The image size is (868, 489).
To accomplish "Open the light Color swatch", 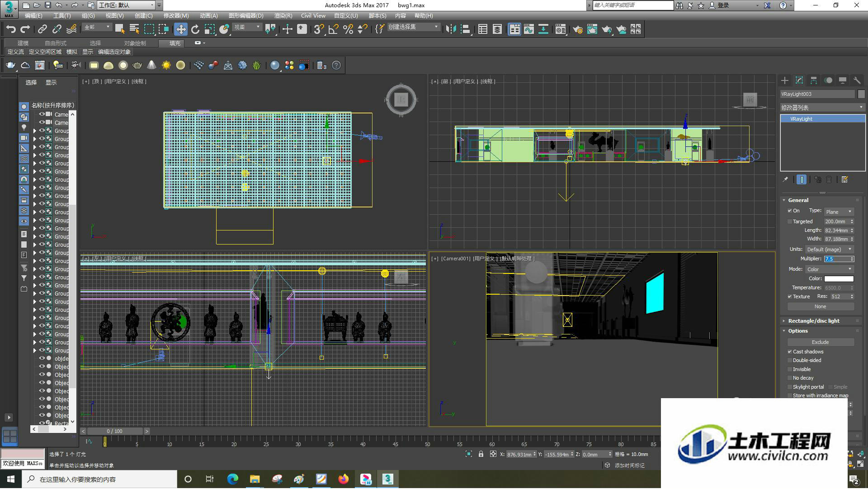I will pos(839,279).
